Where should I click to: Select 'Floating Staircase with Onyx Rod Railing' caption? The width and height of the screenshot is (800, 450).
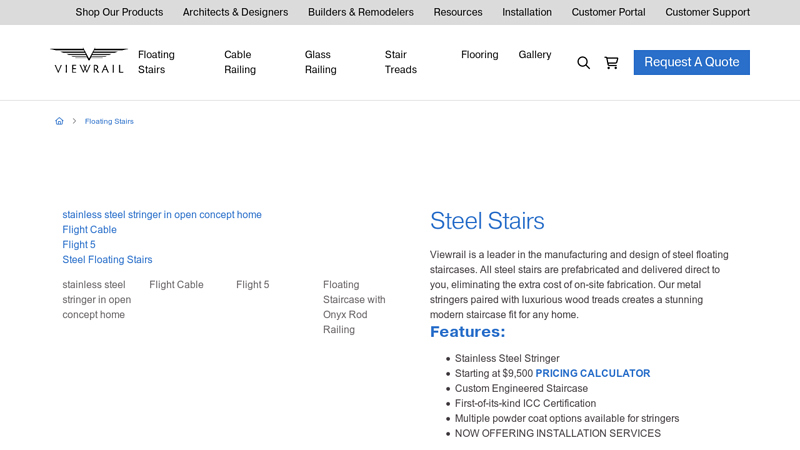(354, 307)
